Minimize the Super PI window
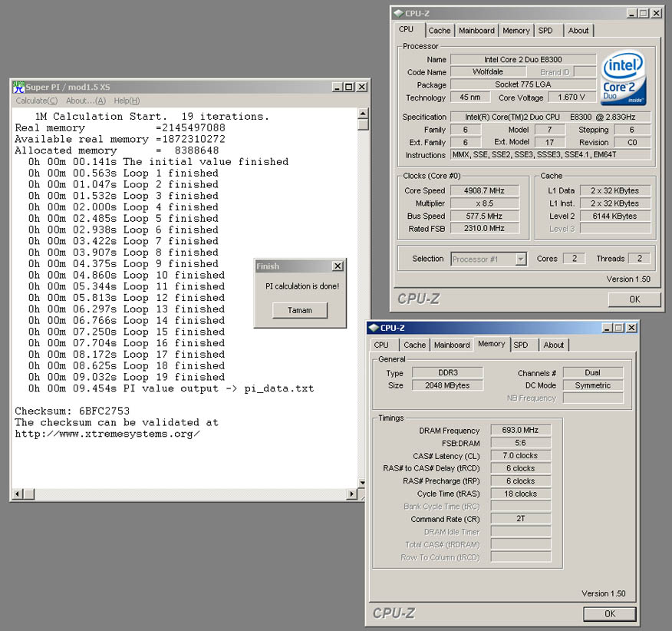This screenshot has height=631, width=672. click(x=338, y=87)
